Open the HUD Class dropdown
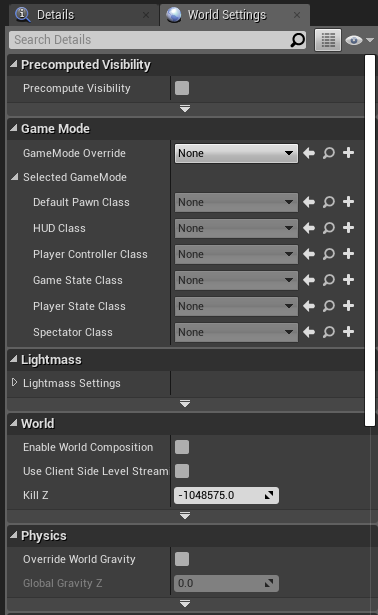The image size is (378, 615). coord(236,228)
